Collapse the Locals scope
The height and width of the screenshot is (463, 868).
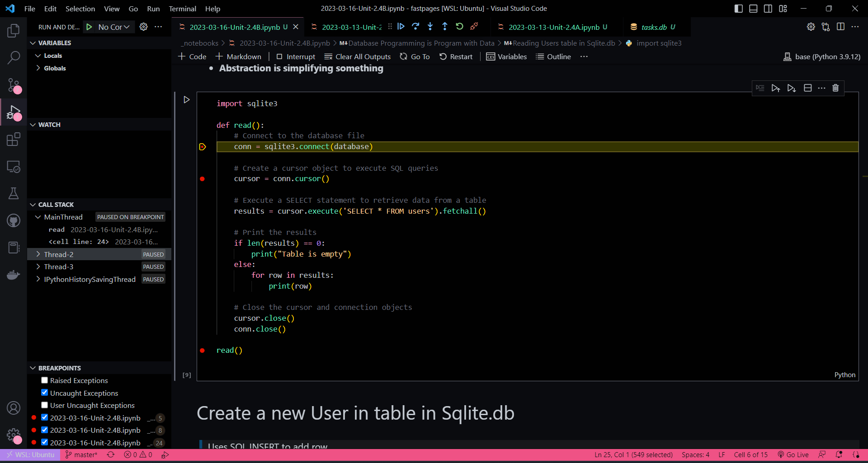click(x=38, y=56)
